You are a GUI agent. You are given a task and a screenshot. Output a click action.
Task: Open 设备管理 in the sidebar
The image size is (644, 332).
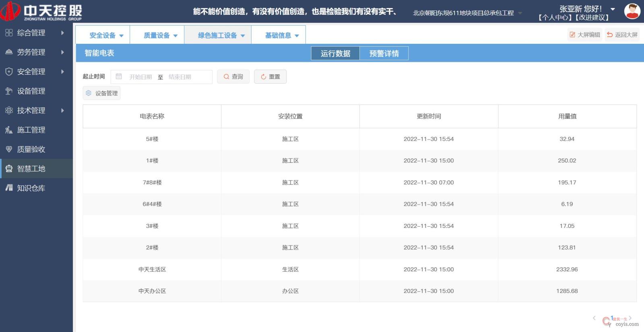click(36, 91)
